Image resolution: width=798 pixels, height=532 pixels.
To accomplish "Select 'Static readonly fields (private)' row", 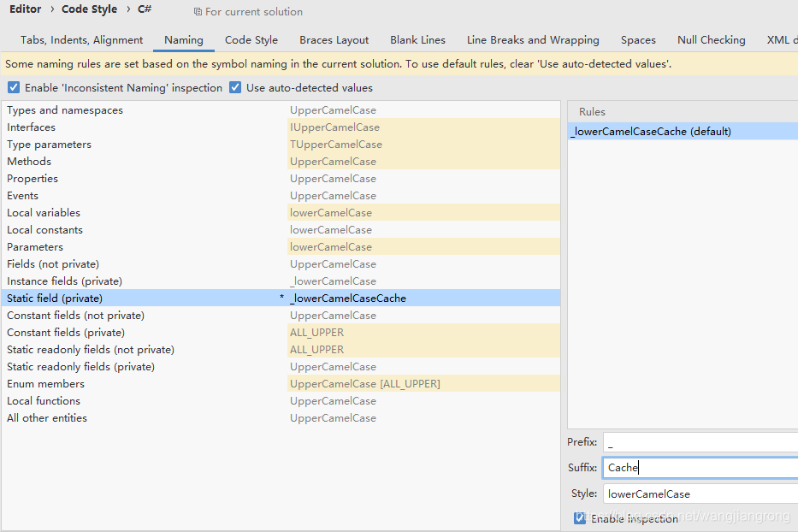I will click(x=281, y=367).
